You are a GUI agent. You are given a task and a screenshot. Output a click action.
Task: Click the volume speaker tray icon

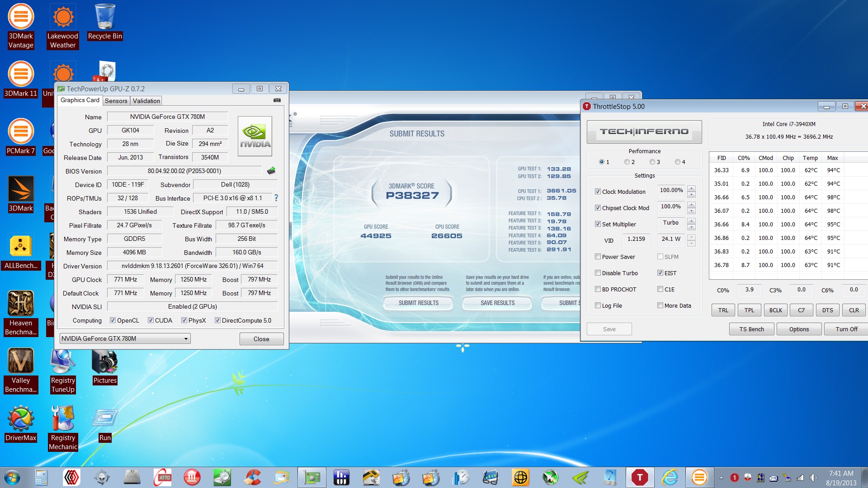coord(813,478)
